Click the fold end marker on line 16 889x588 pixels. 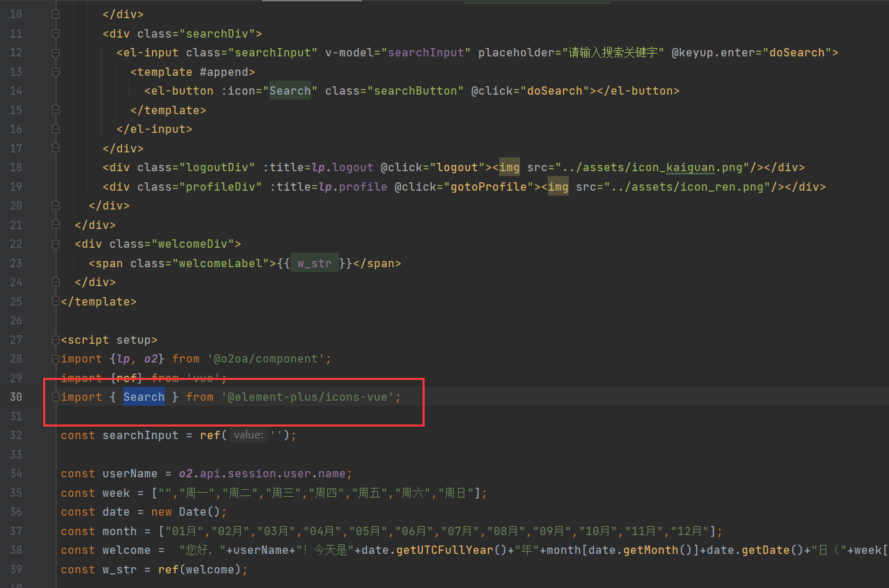click(56, 129)
